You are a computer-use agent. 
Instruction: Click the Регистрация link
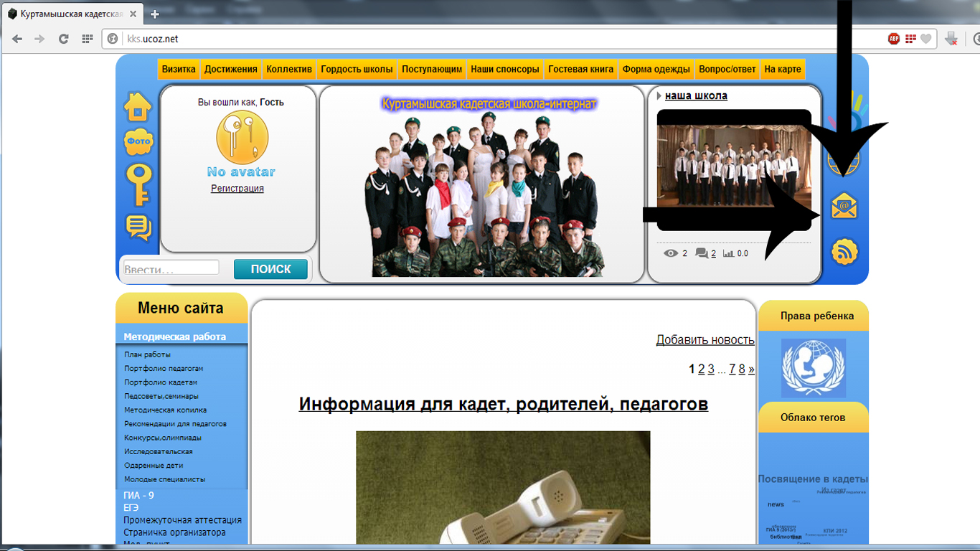click(x=237, y=189)
